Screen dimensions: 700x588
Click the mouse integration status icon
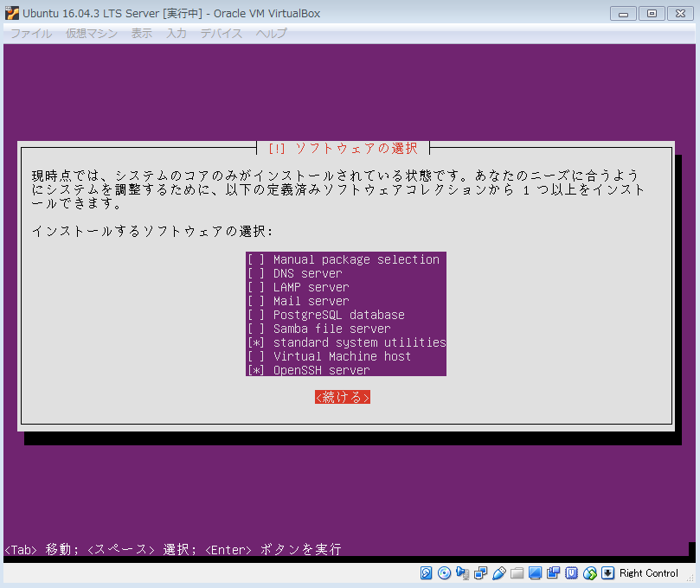590,573
